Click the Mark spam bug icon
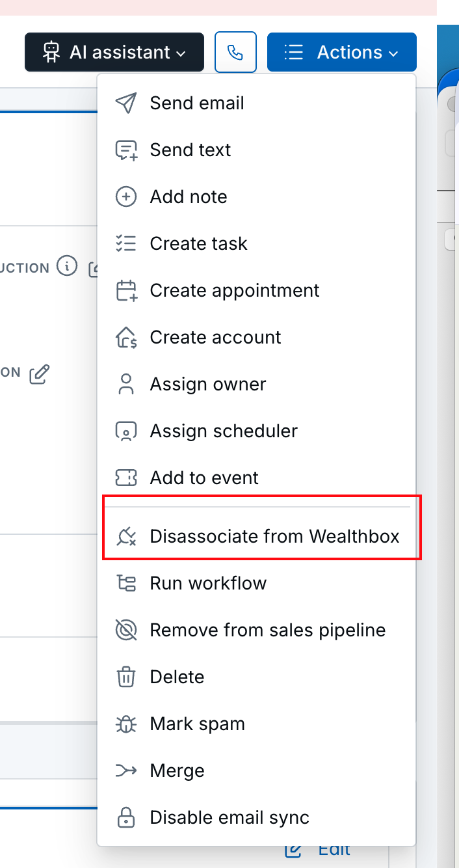 pyautogui.click(x=126, y=724)
